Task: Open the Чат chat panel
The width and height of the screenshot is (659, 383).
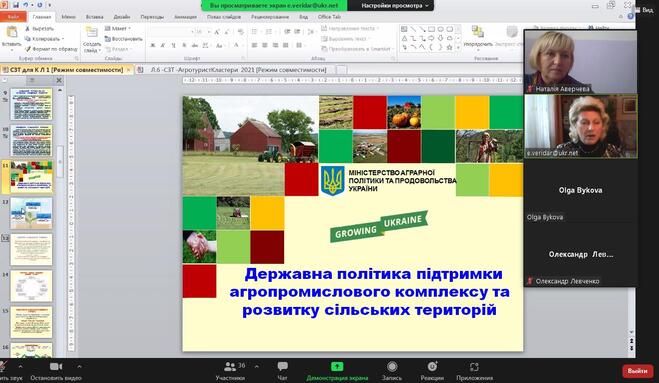Action: coord(282,371)
